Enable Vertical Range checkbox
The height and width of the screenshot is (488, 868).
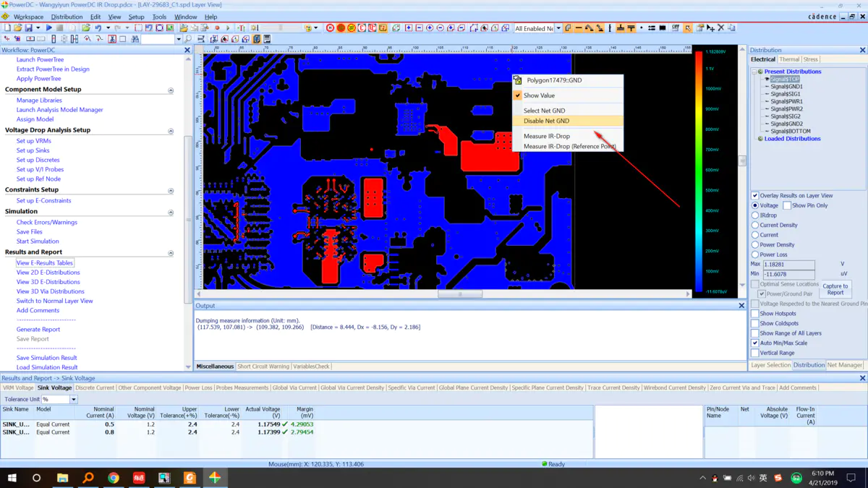pyautogui.click(x=754, y=353)
